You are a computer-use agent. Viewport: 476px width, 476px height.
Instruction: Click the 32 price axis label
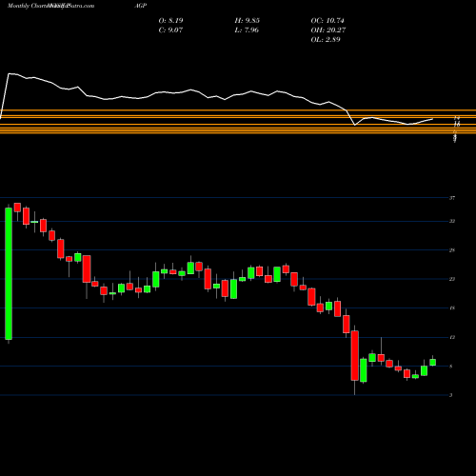click(x=452, y=221)
